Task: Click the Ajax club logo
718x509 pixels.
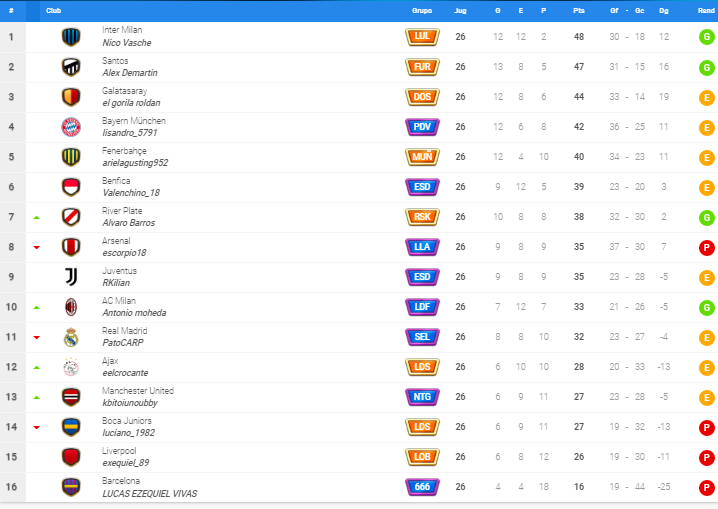Action: click(71, 367)
